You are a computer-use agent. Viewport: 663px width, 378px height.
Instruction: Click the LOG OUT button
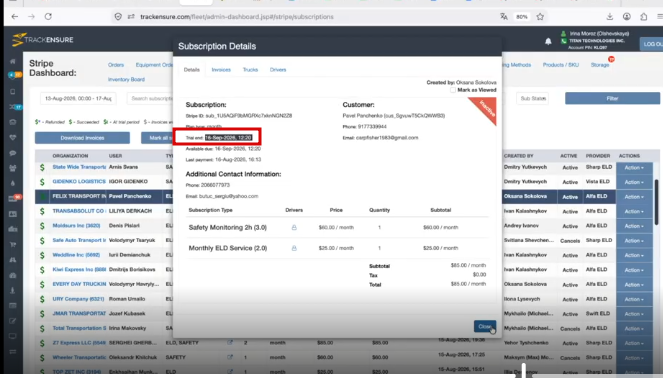(x=652, y=44)
